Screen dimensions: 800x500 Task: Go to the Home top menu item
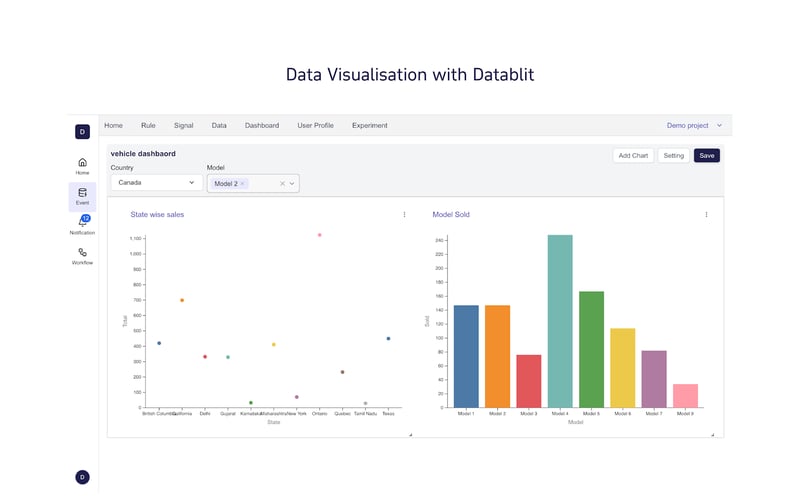coord(113,126)
